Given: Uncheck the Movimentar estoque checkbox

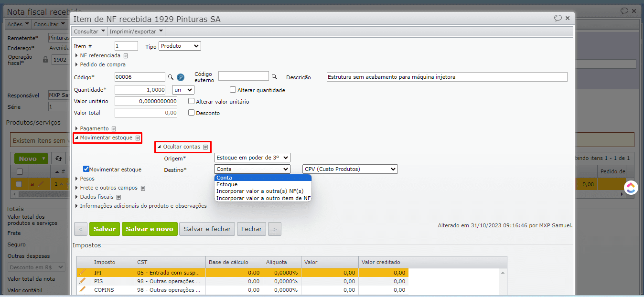Looking at the screenshot, I should click(x=86, y=169).
